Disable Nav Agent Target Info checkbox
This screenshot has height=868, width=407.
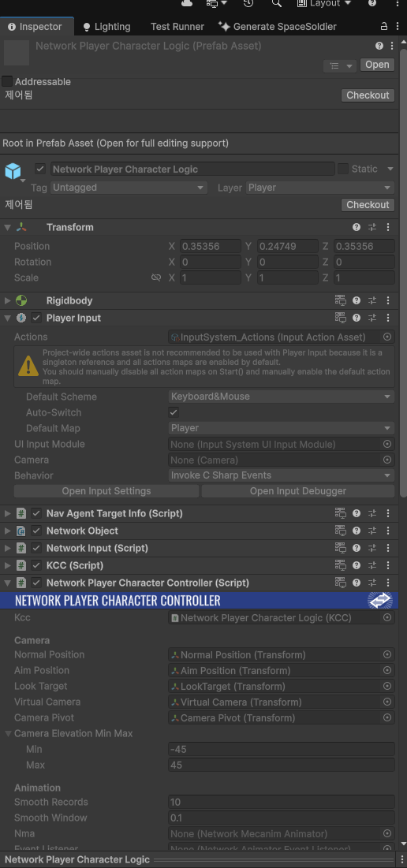[36, 514]
